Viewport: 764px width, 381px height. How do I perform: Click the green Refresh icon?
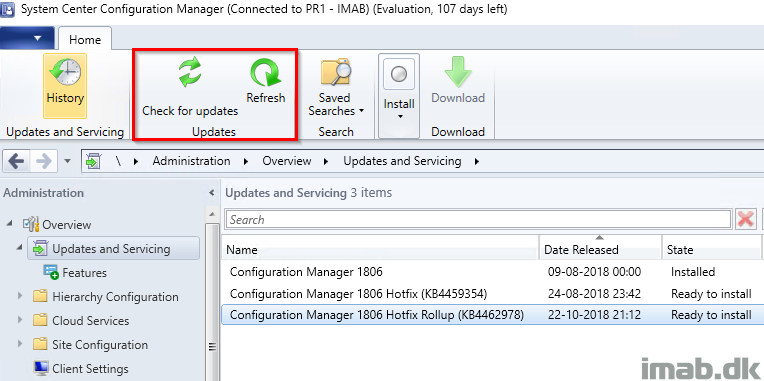(266, 73)
